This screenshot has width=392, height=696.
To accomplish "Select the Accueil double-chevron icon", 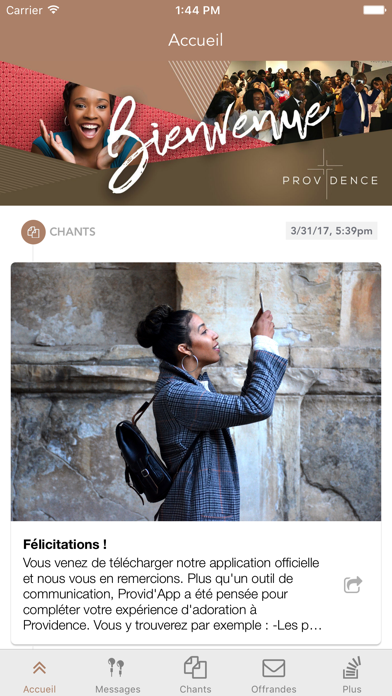I will 40,668.
